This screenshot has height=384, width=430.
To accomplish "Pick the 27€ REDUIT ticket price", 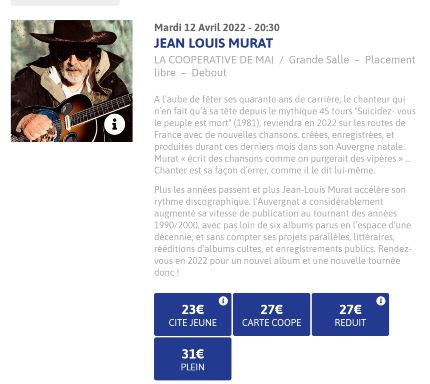I will 350,314.
